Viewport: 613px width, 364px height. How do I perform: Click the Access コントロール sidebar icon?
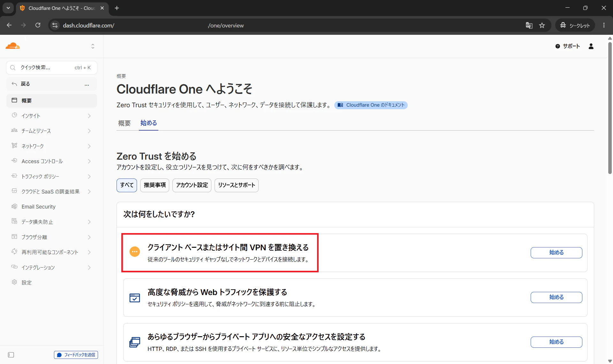pyautogui.click(x=14, y=161)
